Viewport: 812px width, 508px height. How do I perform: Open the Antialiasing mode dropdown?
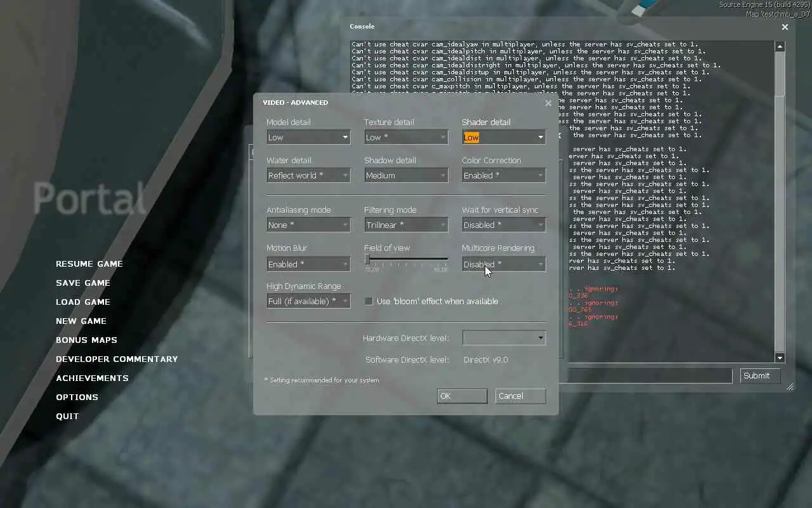coord(308,225)
